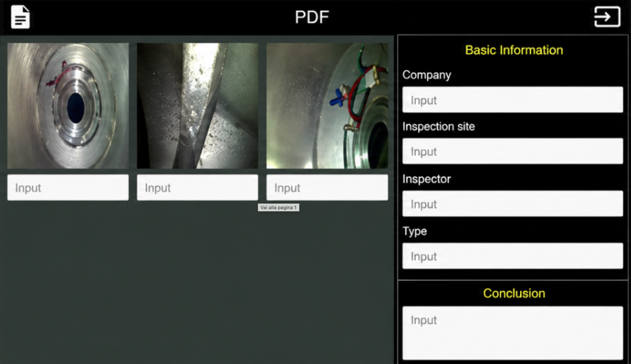
Task: Select the Company input field
Action: pyautogui.click(x=513, y=100)
